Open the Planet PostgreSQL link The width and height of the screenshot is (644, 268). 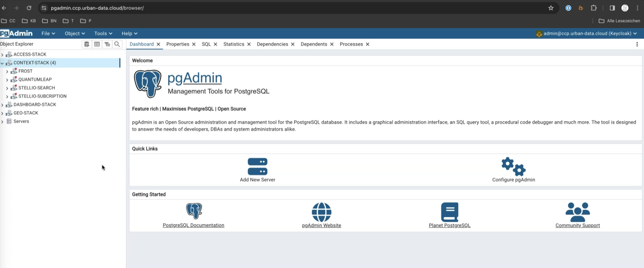[x=450, y=225]
